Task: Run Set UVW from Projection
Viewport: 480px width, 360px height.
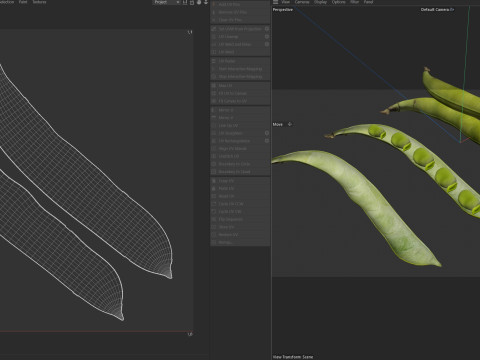Action: pos(237,29)
